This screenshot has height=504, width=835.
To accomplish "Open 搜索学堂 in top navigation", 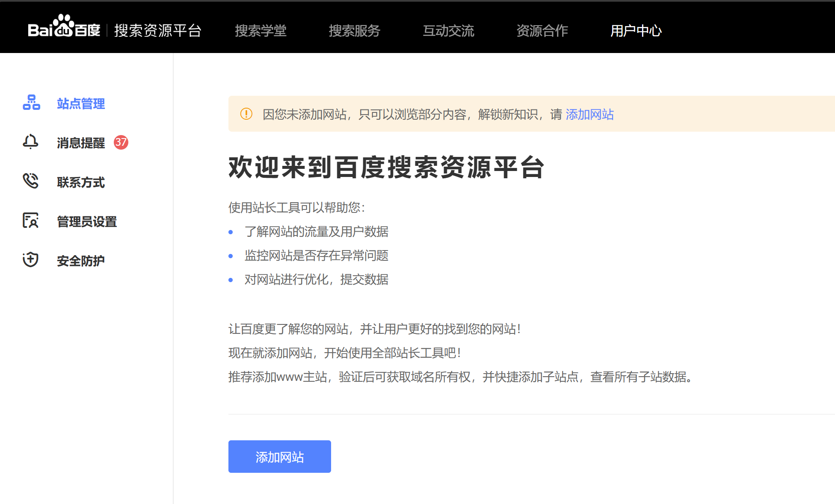I will [x=261, y=31].
